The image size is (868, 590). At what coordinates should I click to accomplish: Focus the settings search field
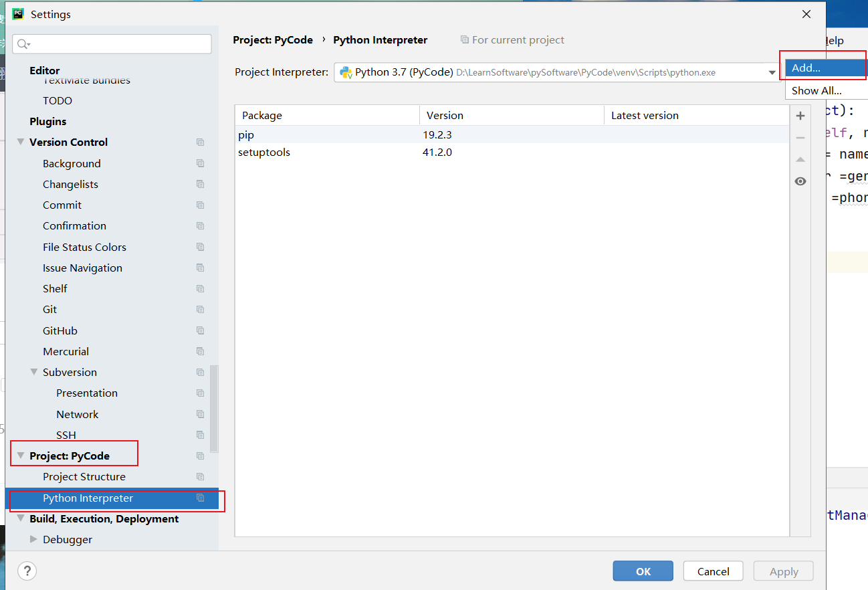[x=112, y=44]
